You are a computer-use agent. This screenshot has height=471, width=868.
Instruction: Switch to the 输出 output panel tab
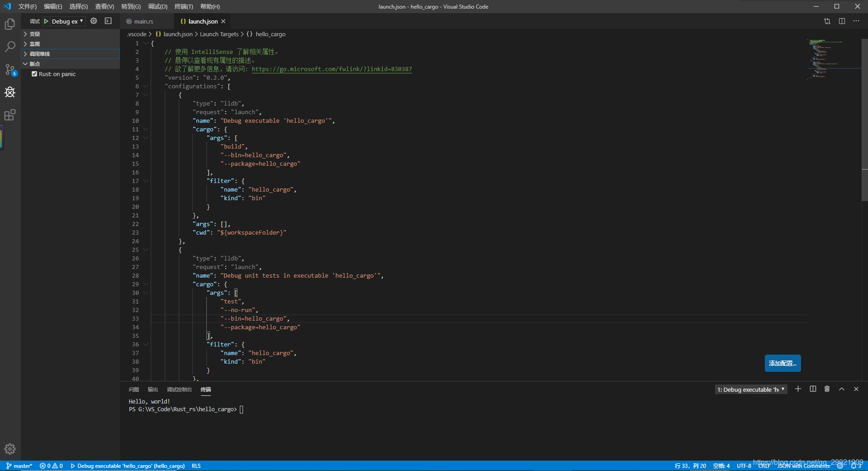point(153,389)
